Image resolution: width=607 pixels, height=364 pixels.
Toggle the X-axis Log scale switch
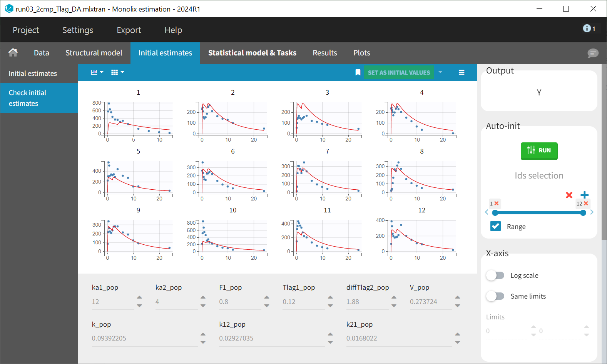point(495,276)
